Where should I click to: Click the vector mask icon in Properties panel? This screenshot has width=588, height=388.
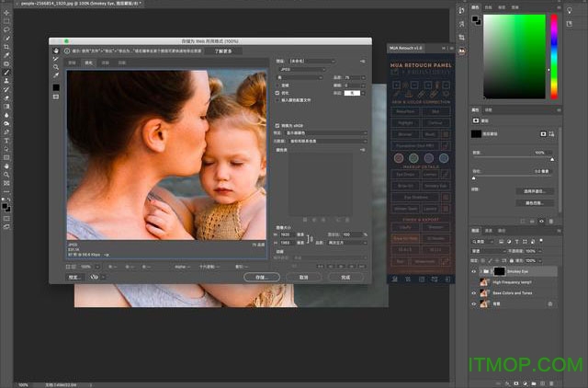click(x=551, y=134)
